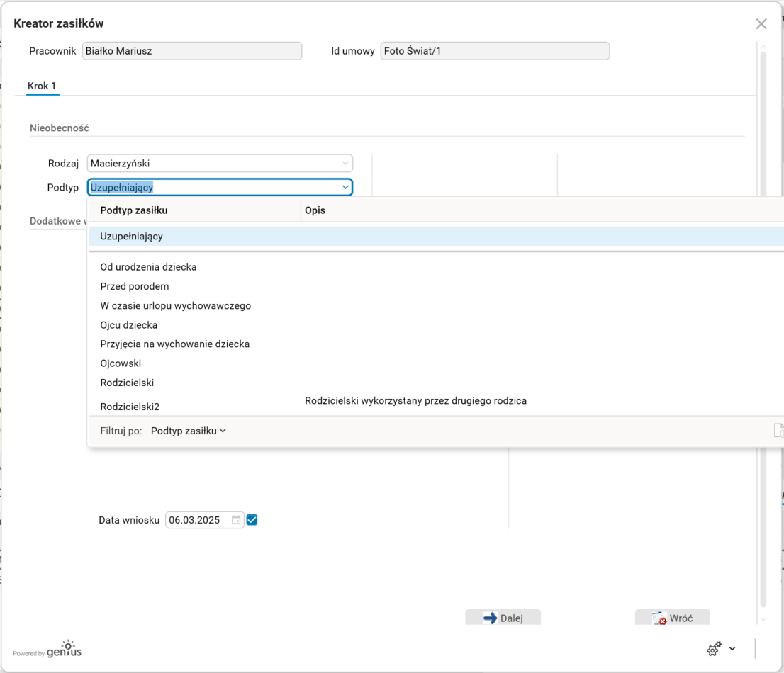Close the Kreator zasiłków window
784x673 pixels.
(x=761, y=24)
